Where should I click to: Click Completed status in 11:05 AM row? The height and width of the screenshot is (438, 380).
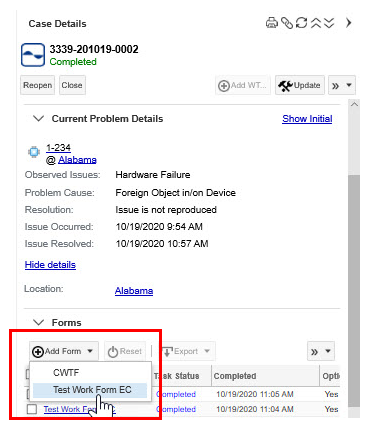pos(176,394)
